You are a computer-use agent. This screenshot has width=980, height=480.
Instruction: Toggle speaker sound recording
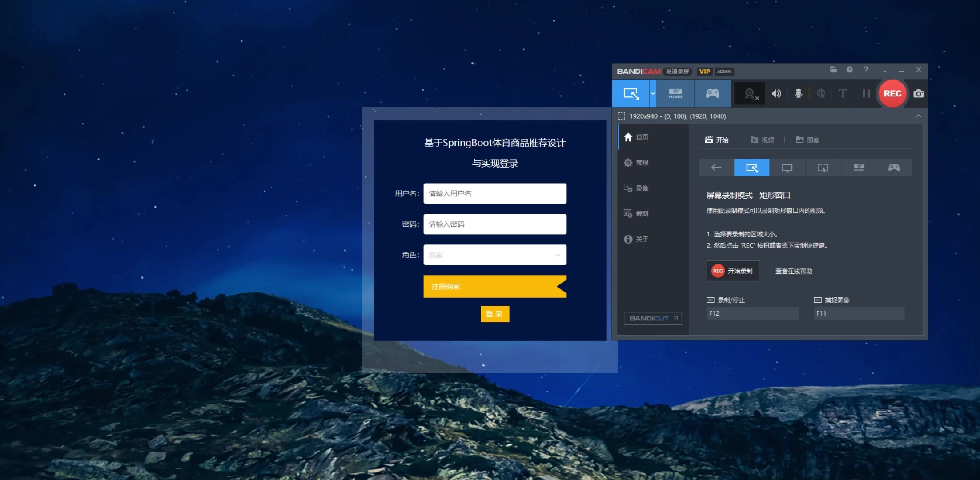point(776,93)
